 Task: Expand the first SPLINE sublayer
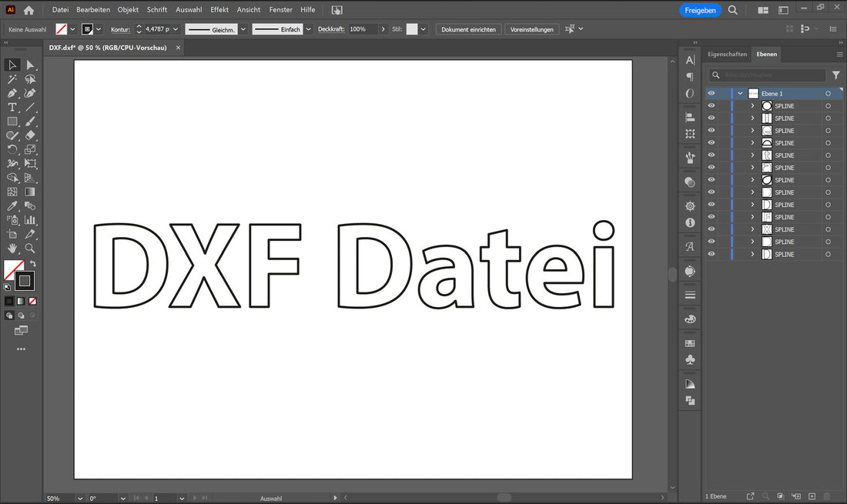click(x=753, y=105)
